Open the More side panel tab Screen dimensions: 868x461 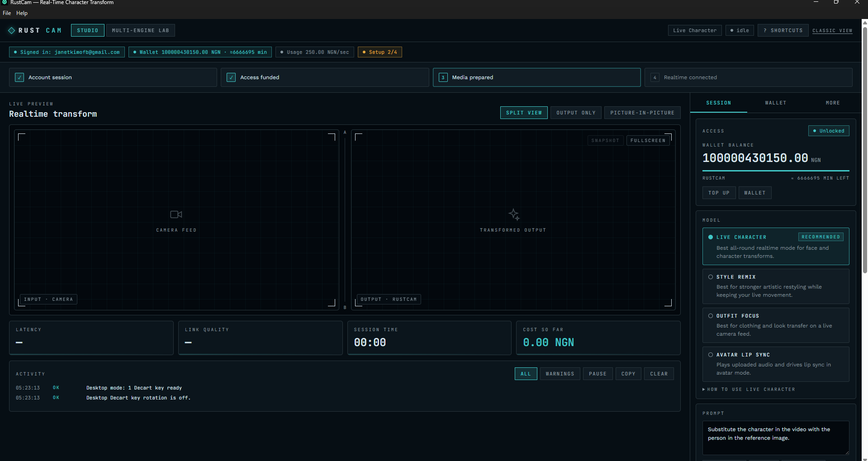click(x=832, y=103)
